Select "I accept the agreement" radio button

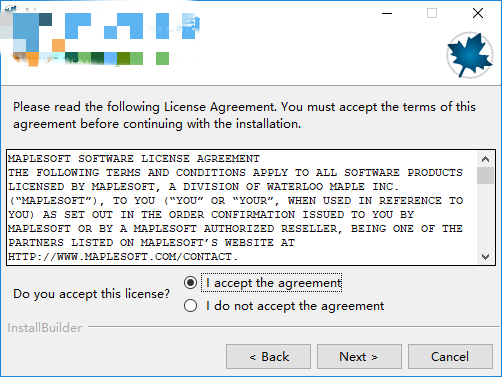tap(190, 283)
